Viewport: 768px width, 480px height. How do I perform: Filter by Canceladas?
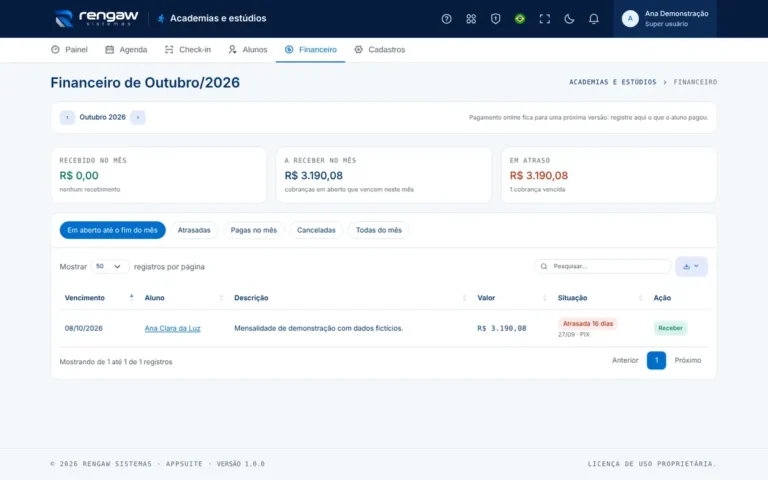pyautogui.click(x=316, y=230)
